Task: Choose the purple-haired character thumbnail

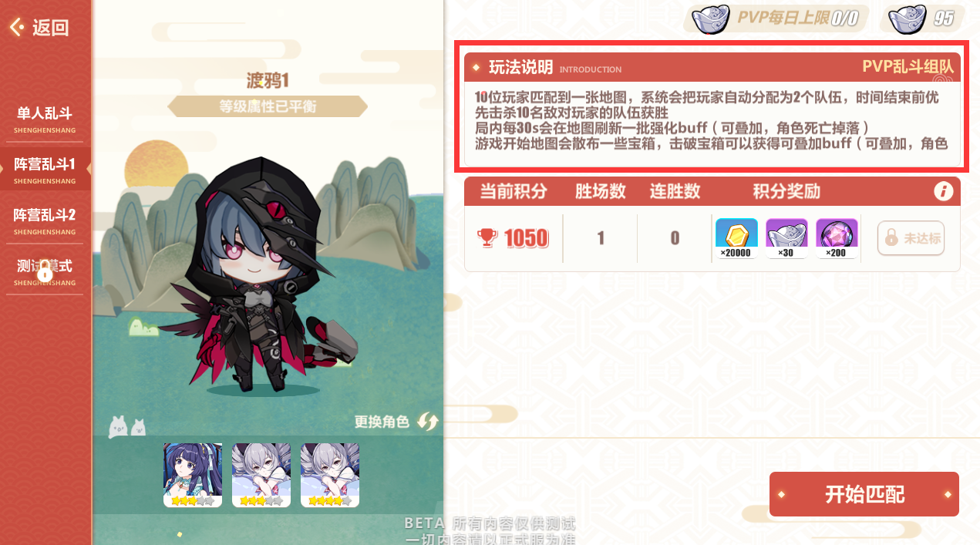Action: (x=193, y=475)
